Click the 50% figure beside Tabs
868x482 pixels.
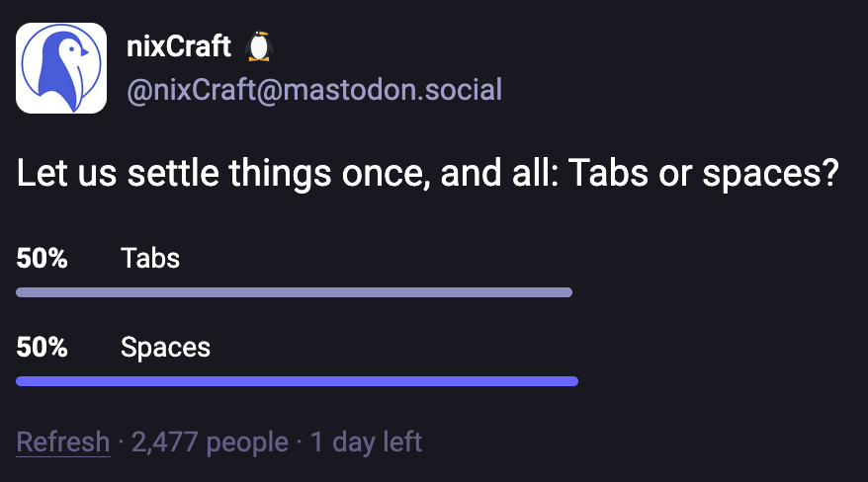(42, 259)
